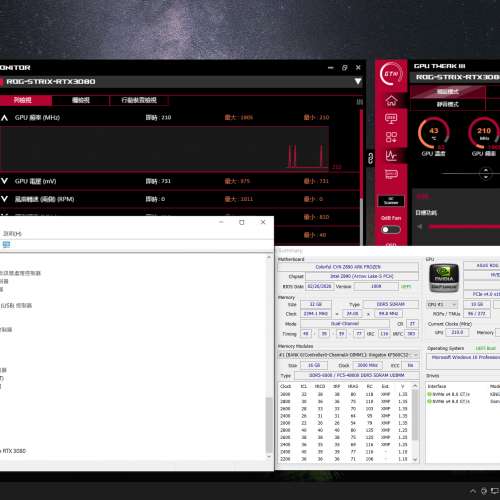This screenshot has height=500, width=500.
Task: Collapse the GPU frequency (MHz) graph
Action: 4,118
